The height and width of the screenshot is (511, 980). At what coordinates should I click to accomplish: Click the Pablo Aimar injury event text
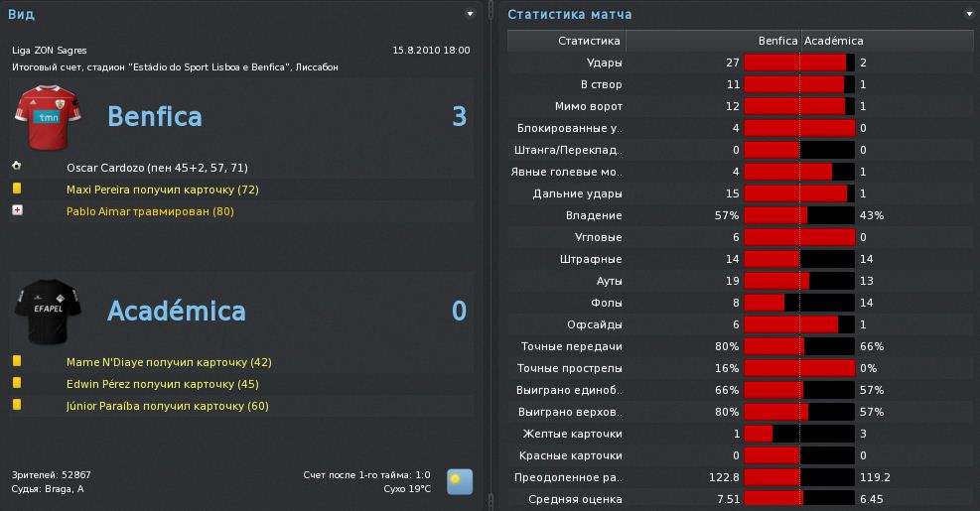[x=150, y=211]
